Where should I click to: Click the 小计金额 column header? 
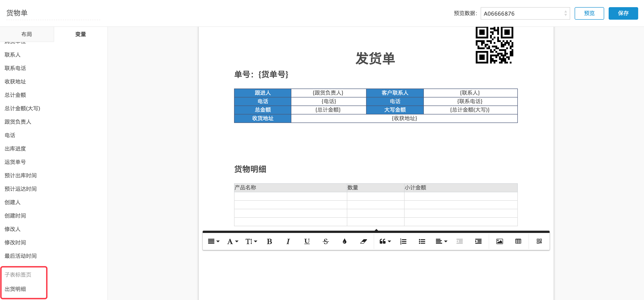pos(461,188)
